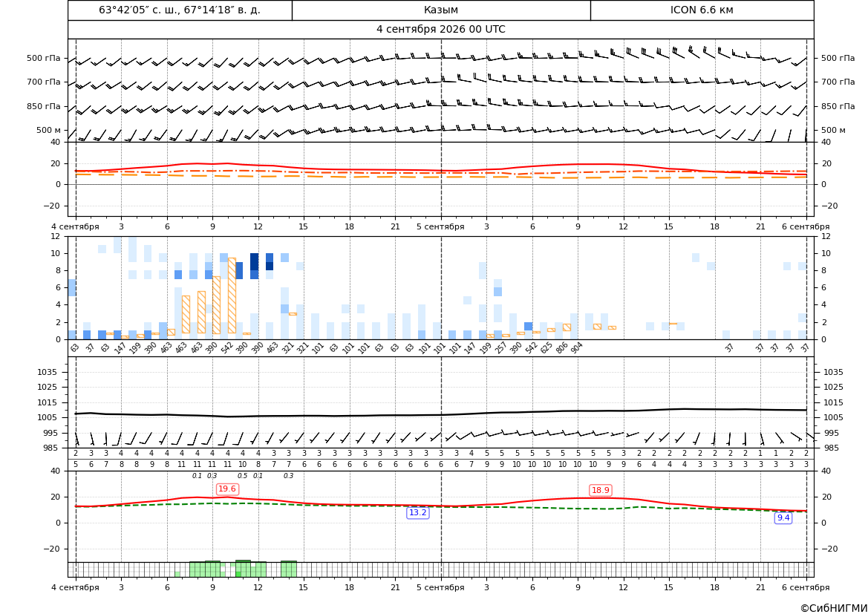868x614 pixels.
Task: Click the 0.5 precipitation amount value
Action: click(243, 476)
